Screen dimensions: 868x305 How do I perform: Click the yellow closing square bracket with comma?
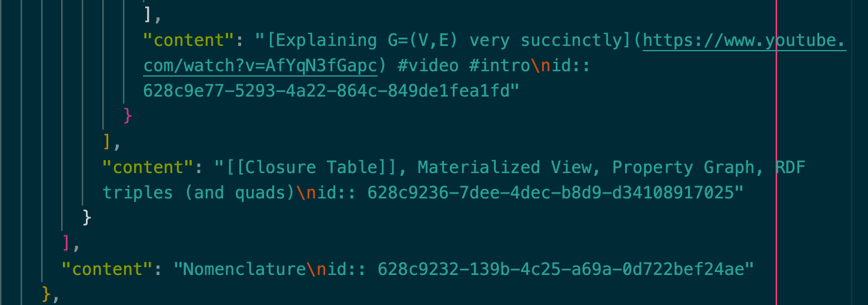[111, 142]
